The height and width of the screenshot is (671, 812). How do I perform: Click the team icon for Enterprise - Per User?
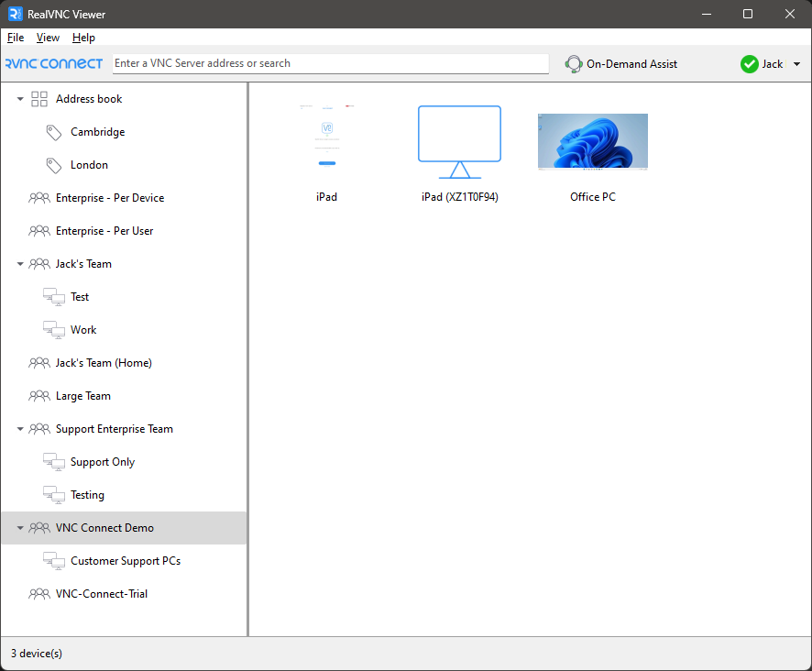tap(39, 231)
